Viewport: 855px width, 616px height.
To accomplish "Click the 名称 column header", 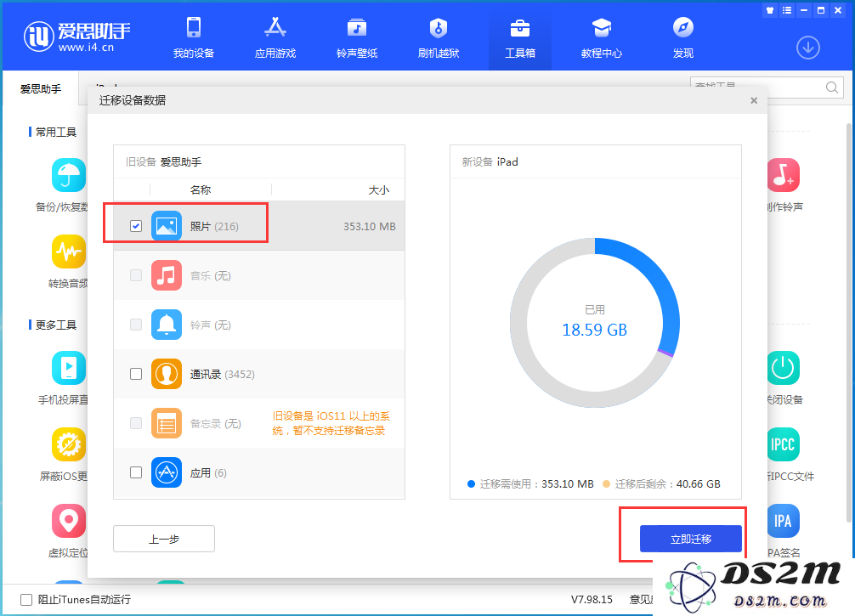I will tap(200, 189).
